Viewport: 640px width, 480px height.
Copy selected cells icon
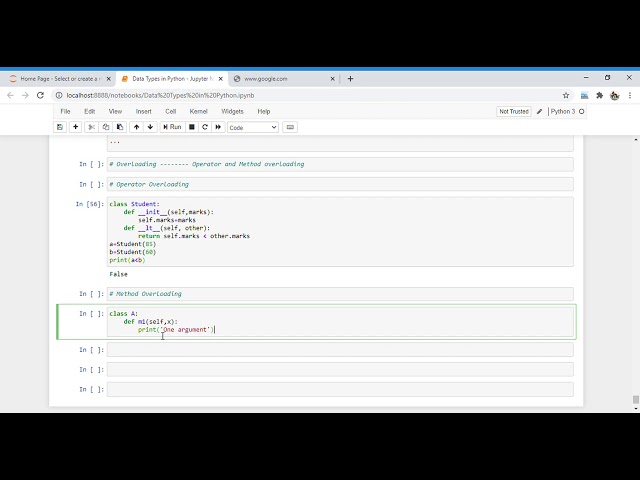[x=106, y=127]
